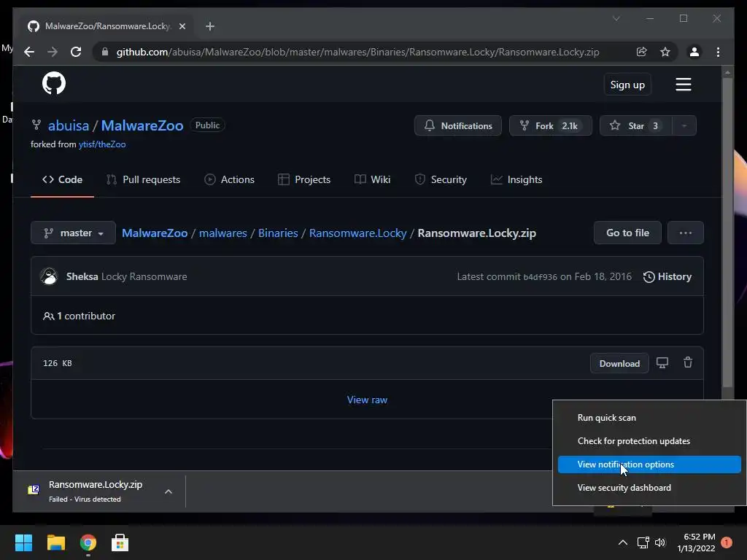Click the browser back arrow
The image size is (747, 560).
(29, 52)
